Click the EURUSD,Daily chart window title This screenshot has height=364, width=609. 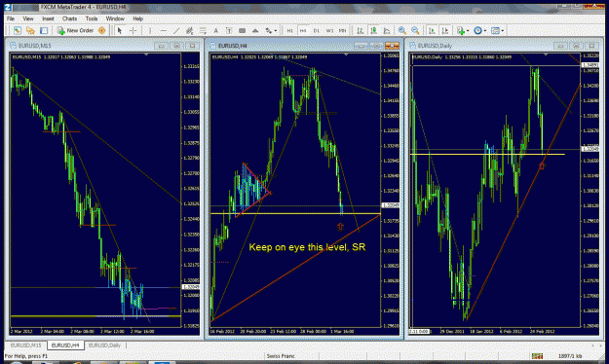point(436,46)
